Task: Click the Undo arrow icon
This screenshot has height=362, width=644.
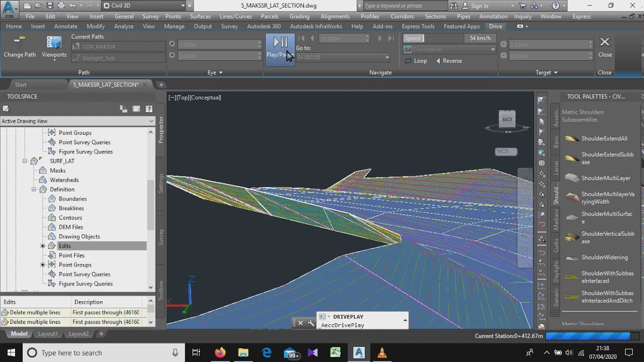Action: (73, 6)
